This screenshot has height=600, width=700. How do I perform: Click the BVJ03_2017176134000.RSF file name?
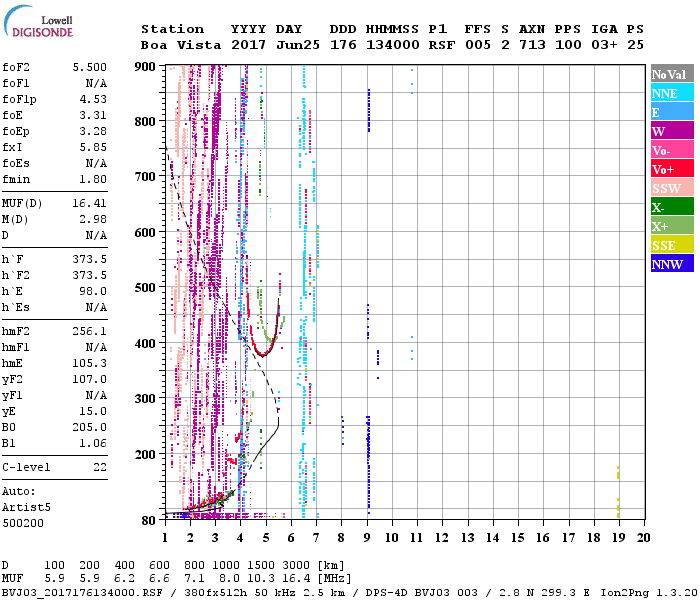[x=82, y=592]
